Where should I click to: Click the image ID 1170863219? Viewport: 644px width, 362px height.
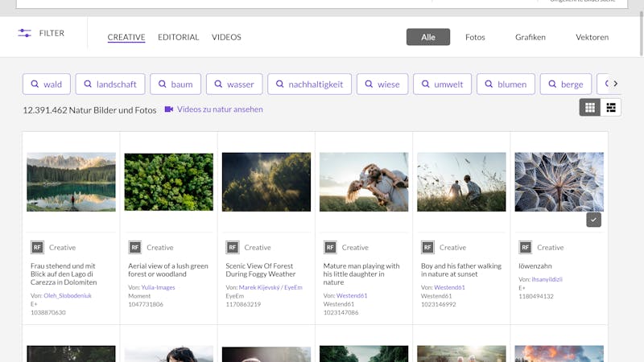tap(243, 304)
